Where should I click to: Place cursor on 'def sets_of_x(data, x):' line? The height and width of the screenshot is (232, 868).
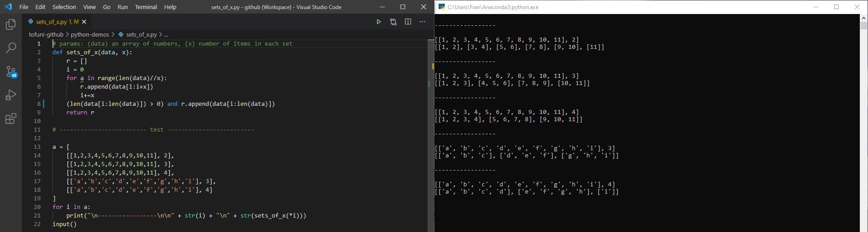point(92,52)
